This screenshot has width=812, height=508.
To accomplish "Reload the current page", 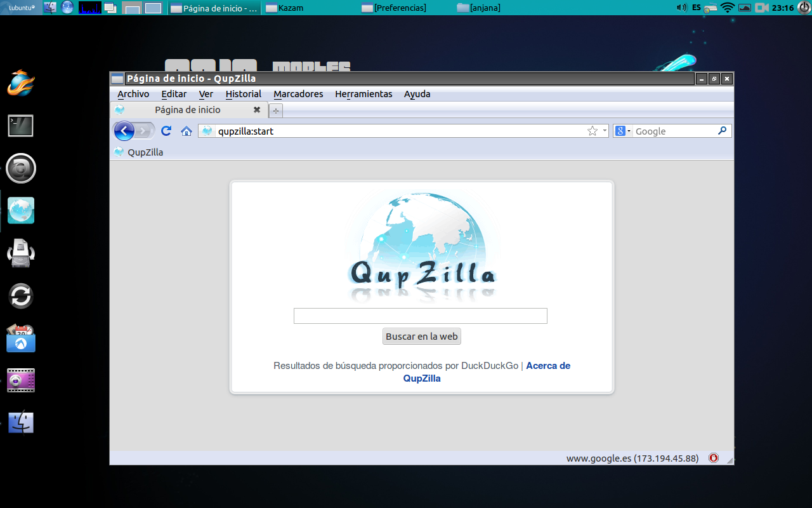I will [166, 131].
